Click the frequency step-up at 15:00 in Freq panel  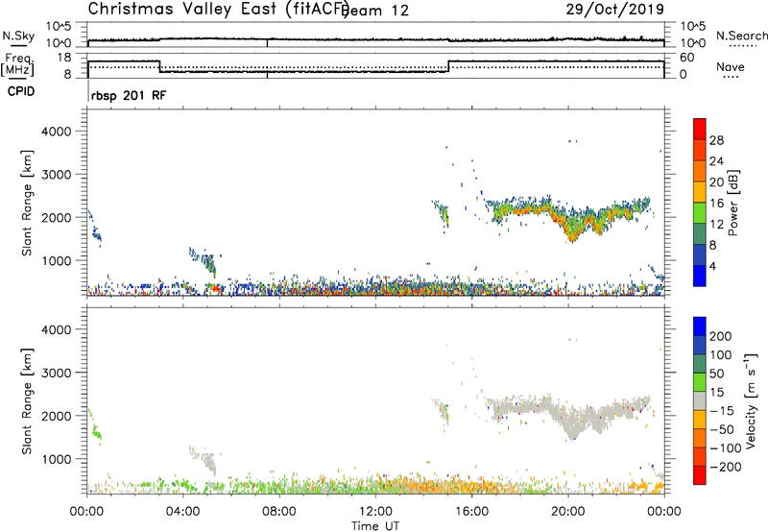448,66
